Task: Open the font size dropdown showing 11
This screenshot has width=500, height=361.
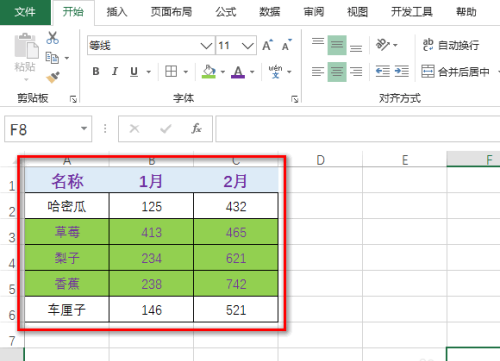Action: click(236, 45)
